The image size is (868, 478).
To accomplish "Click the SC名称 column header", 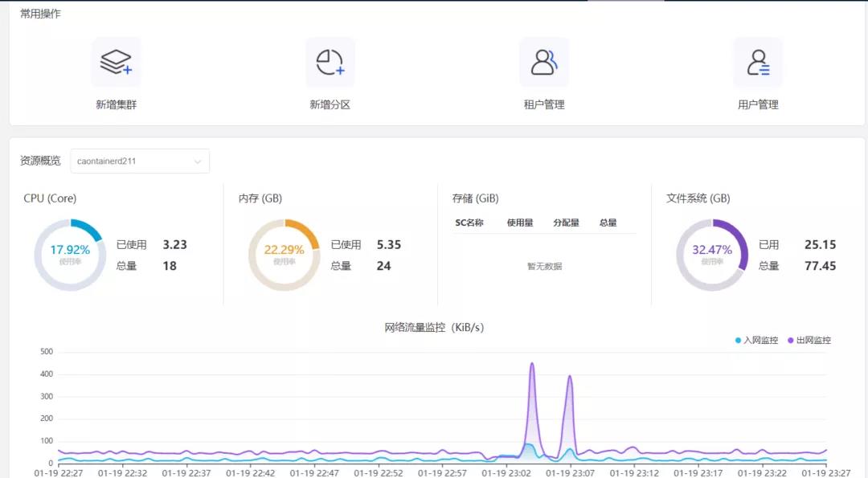I will (x=469, y=223).
